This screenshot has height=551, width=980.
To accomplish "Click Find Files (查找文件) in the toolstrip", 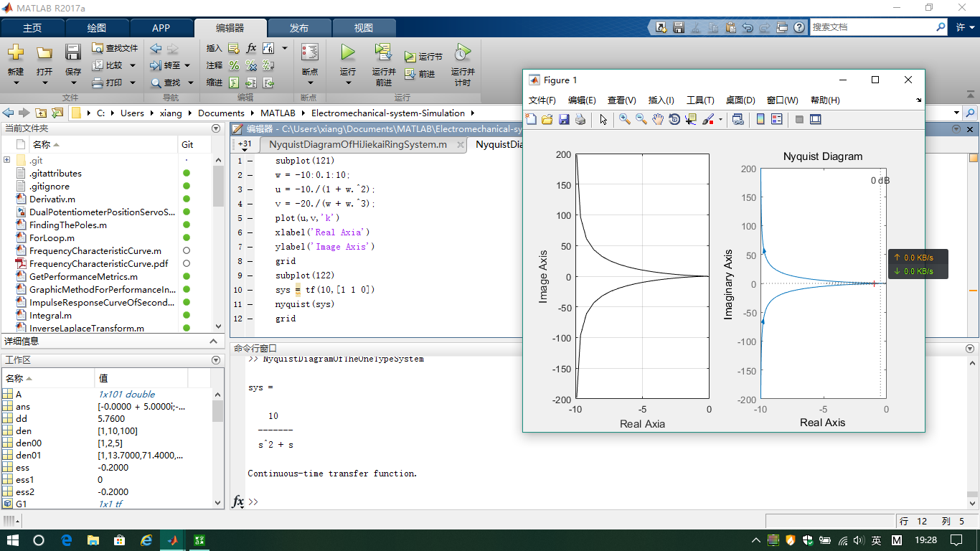I will tap(115, 48).
